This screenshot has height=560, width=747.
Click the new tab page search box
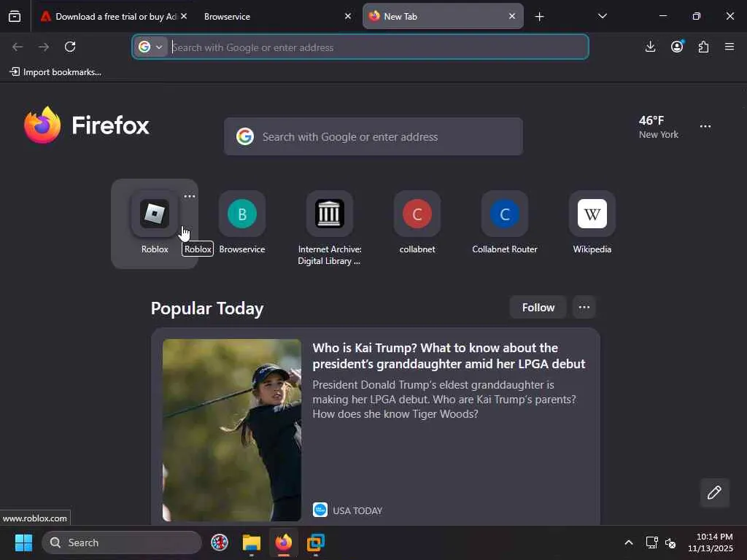pyautogui.click(x=373, y=136)
